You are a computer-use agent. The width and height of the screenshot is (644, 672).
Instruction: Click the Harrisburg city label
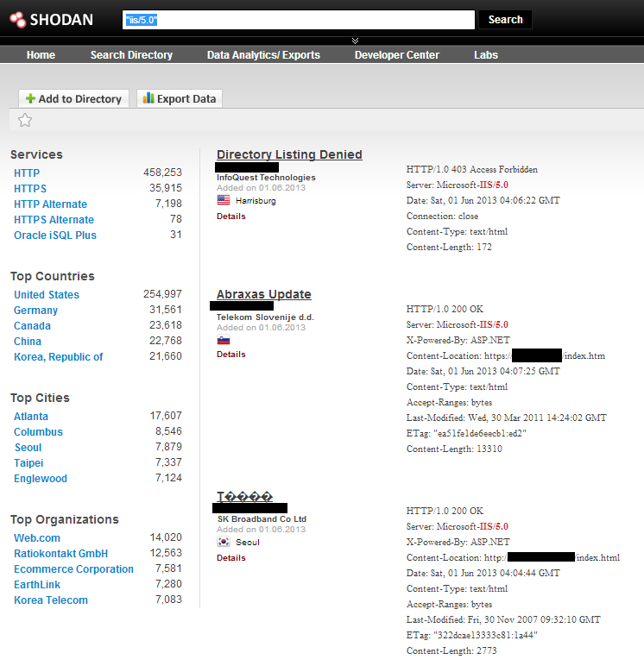(256, 201)
